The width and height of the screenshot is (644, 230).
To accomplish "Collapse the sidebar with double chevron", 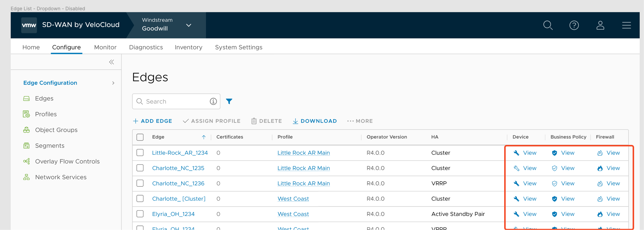I will pos(111,62).
